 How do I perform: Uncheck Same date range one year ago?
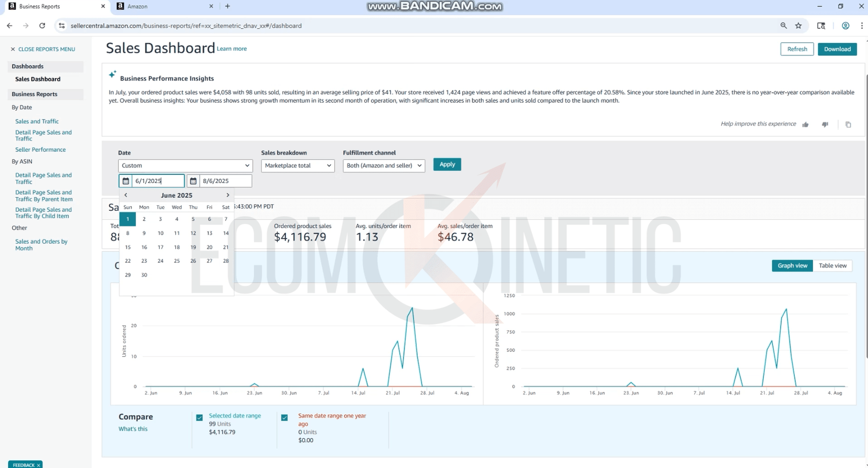pos(284,418)
